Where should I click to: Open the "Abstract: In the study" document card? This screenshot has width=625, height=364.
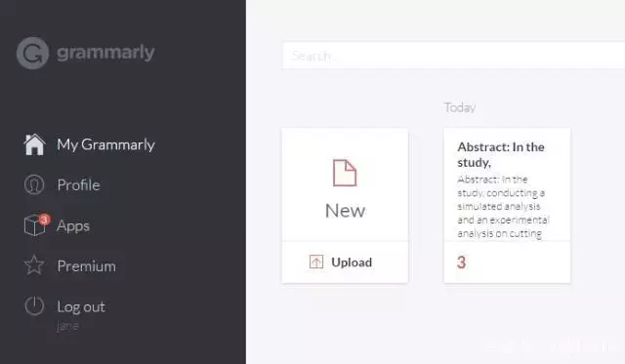tap(507, 184)
